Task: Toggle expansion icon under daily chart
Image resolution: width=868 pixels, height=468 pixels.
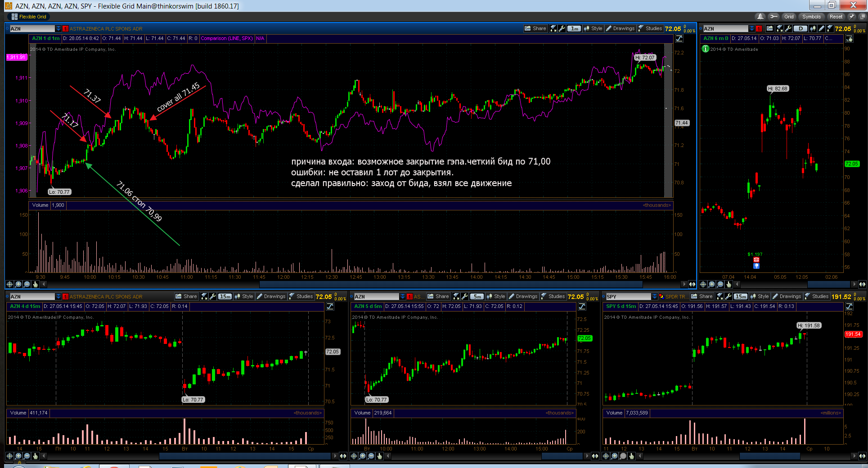Action: tap(862, 284)
